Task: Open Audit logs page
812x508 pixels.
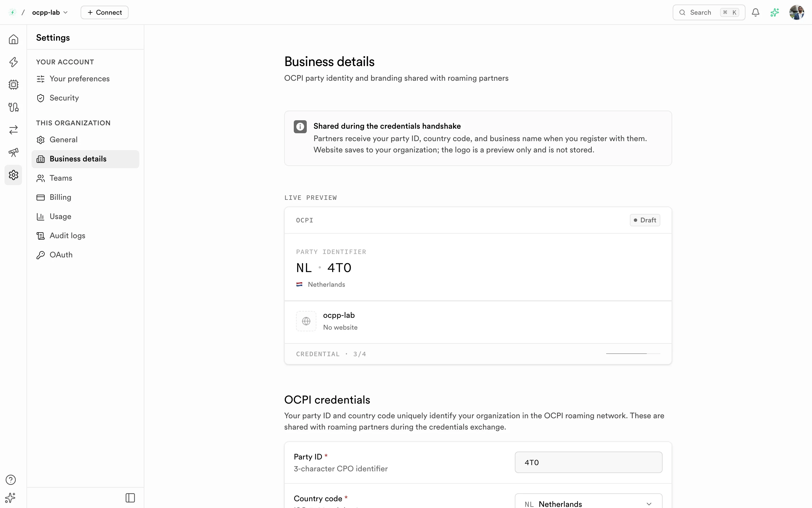Action: pyautogui.click(x=85, y=236)
